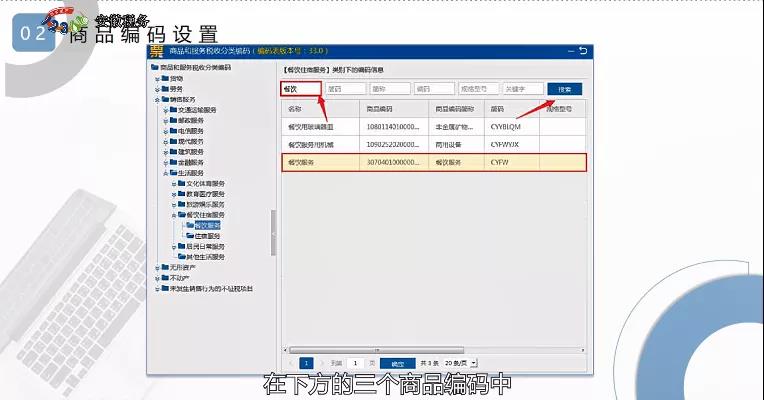
Task: Collapse the 销售服务 tree node
Action: pos(157,100)
